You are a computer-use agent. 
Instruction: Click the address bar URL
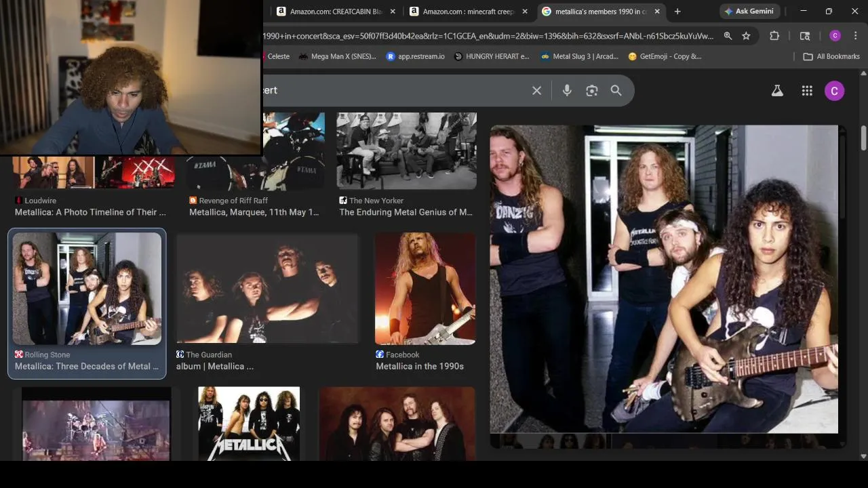[488, 36]
